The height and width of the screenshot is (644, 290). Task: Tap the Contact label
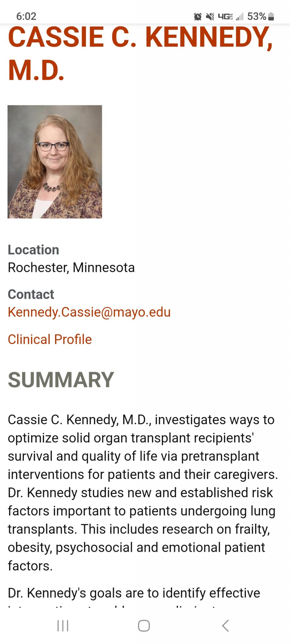click(31, 294)
